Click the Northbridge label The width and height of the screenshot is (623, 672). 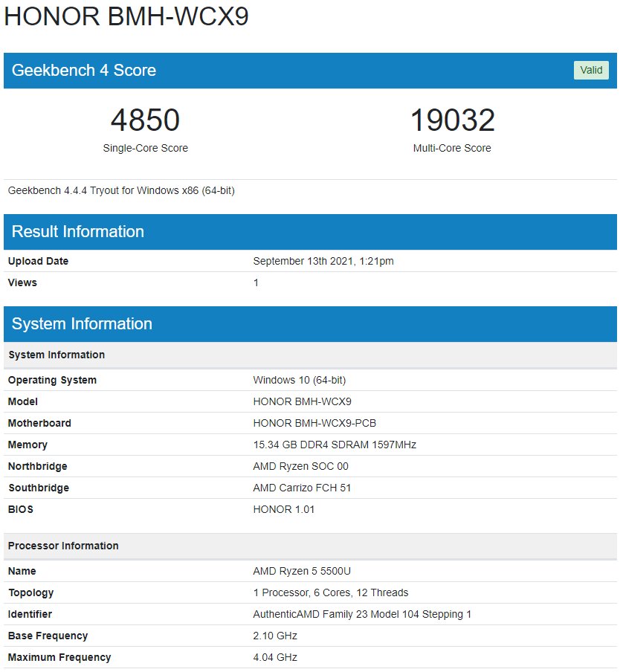tap(38, 466)
